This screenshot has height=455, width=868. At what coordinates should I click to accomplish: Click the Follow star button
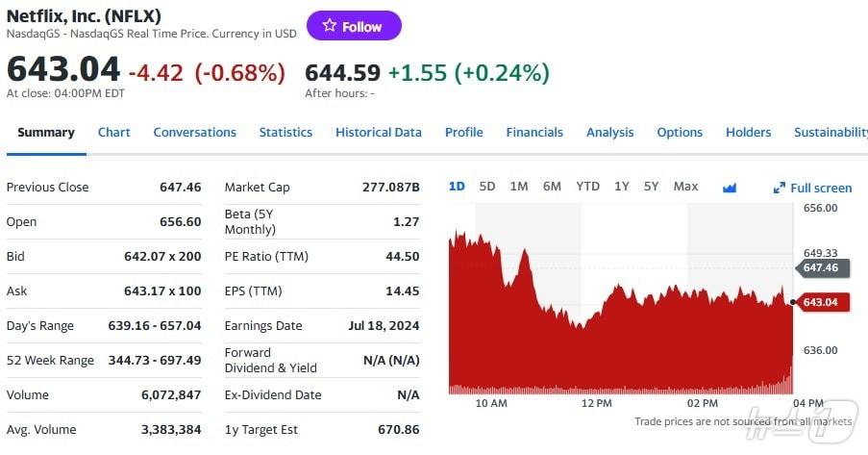353,26
